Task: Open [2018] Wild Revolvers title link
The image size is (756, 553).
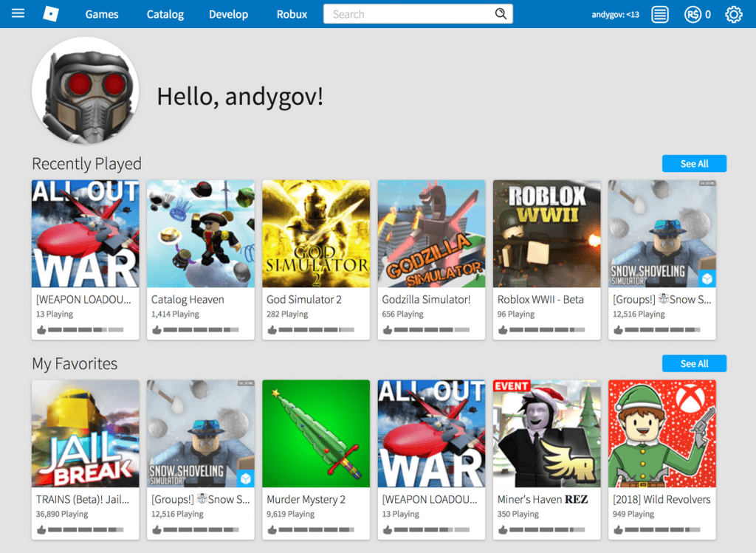Action: pyautogui.click(x=661, y=500)
